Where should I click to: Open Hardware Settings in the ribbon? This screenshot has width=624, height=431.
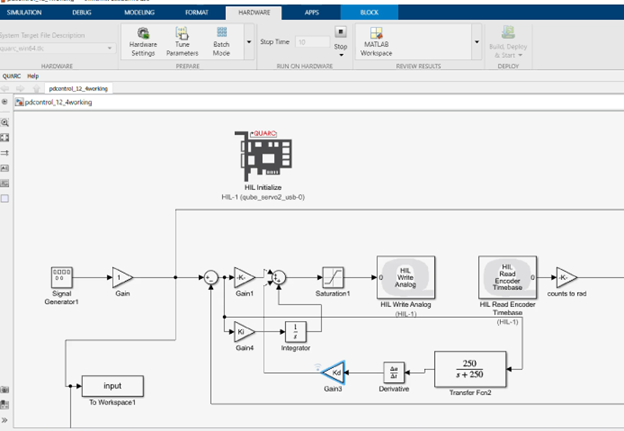143,42
